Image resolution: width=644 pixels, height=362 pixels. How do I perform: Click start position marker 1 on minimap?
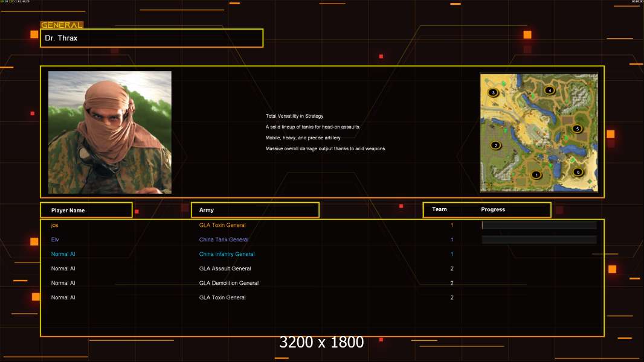tap(536, 174)
